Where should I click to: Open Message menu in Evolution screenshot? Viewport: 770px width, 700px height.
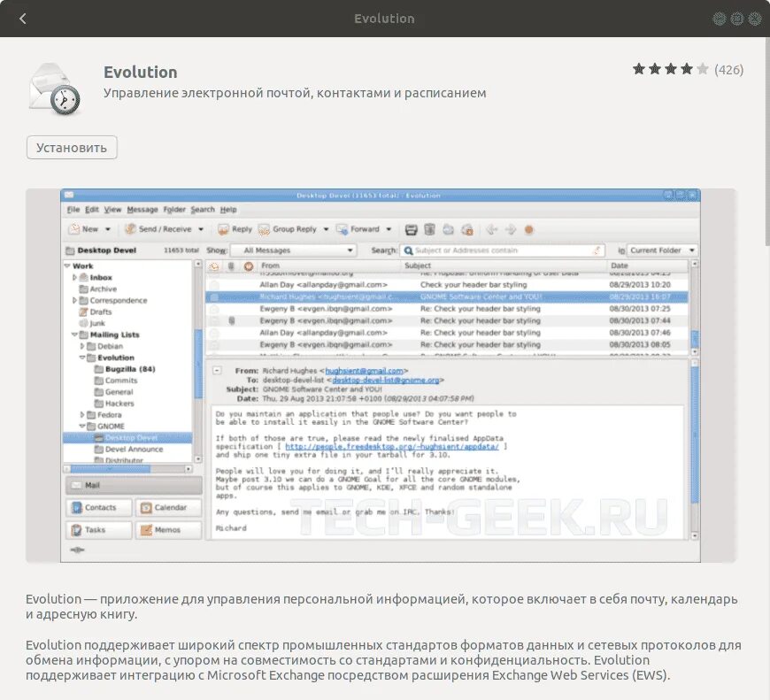[x=142, y=210]
